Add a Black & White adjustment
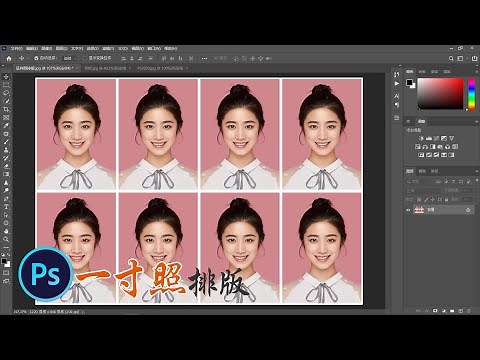Viewport: 480px width, 360px height. 433,146
